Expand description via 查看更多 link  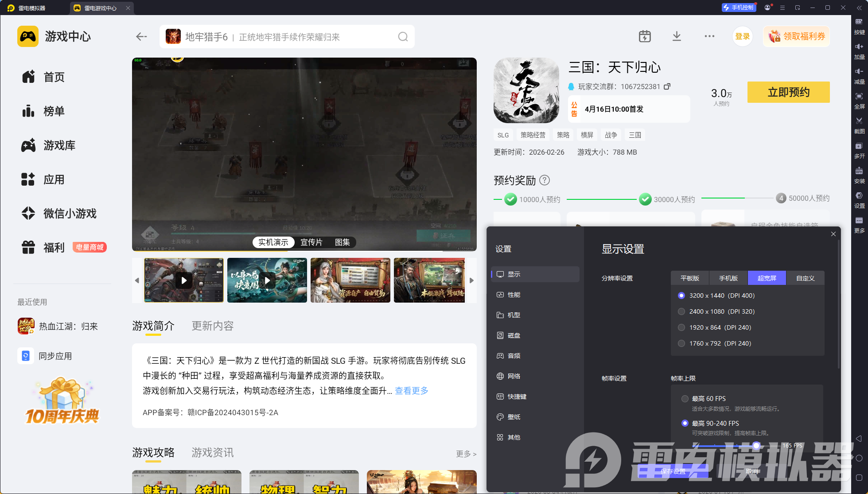pos(412,391)
